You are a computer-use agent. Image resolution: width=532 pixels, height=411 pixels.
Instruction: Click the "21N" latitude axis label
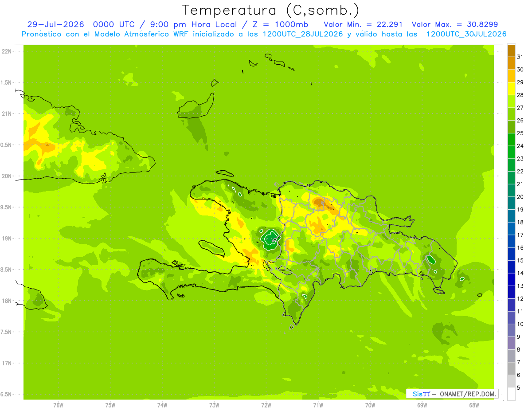(7, 114)
